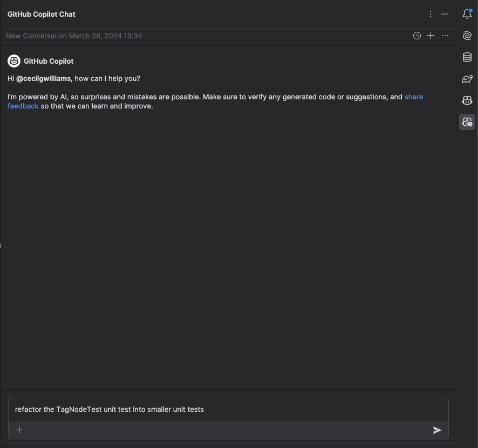Click the chat message input field

click(x=228, y=410)
